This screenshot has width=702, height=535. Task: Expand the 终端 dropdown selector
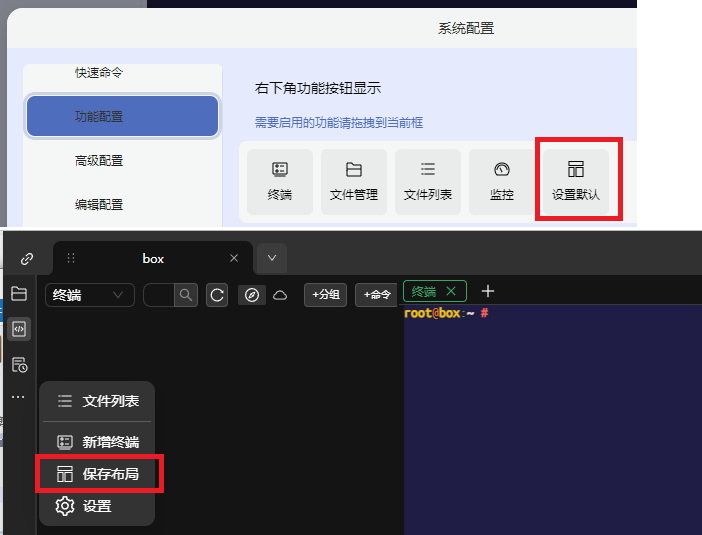(x=90, y=295)
